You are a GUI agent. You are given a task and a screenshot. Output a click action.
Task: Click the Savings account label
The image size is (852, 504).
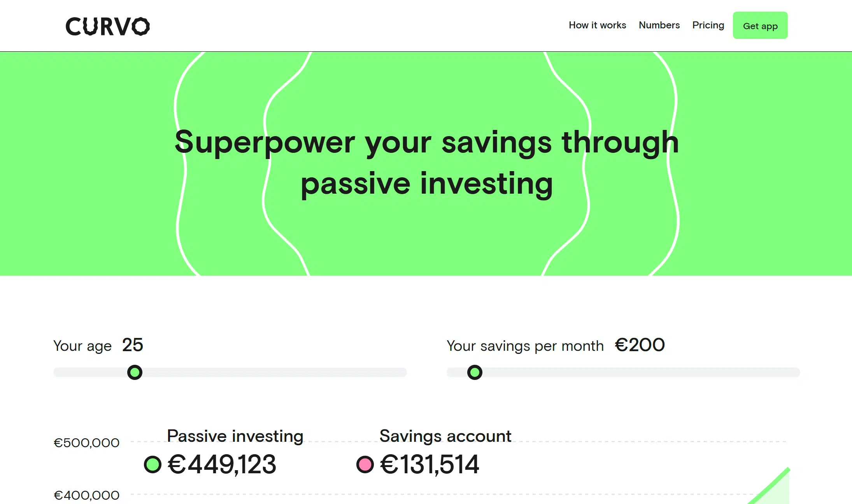445,436
